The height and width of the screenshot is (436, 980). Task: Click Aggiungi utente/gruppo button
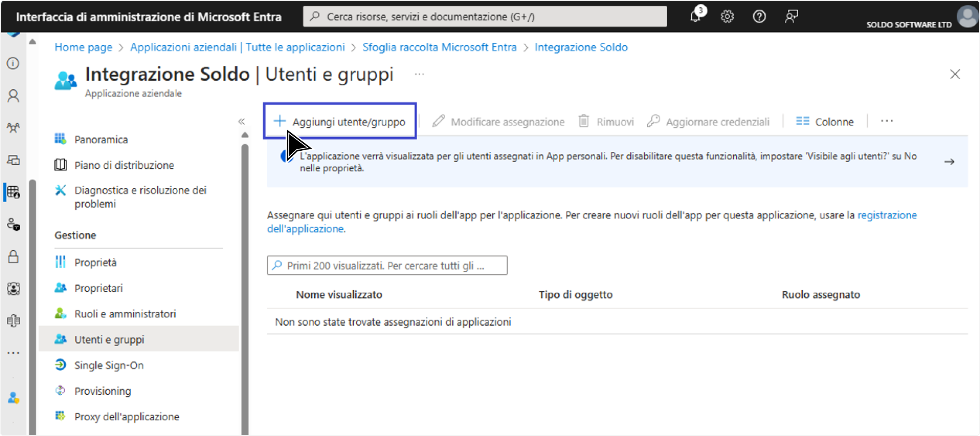340,121
